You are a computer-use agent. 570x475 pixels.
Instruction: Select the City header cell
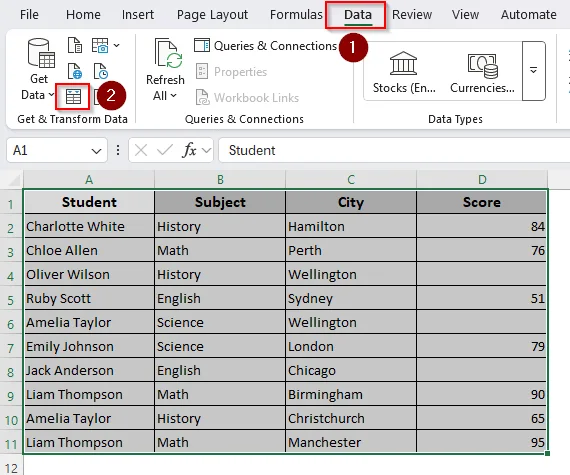pyautogui.click(x=351, y=202)
